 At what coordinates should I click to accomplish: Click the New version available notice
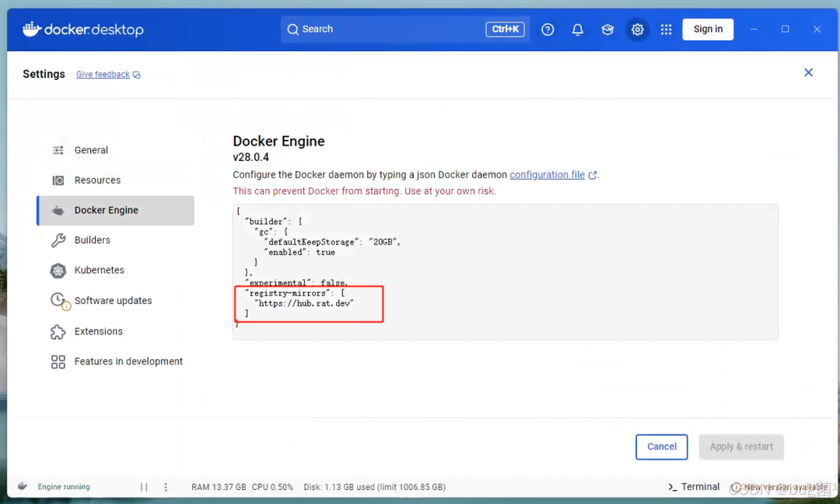[779, 487]
